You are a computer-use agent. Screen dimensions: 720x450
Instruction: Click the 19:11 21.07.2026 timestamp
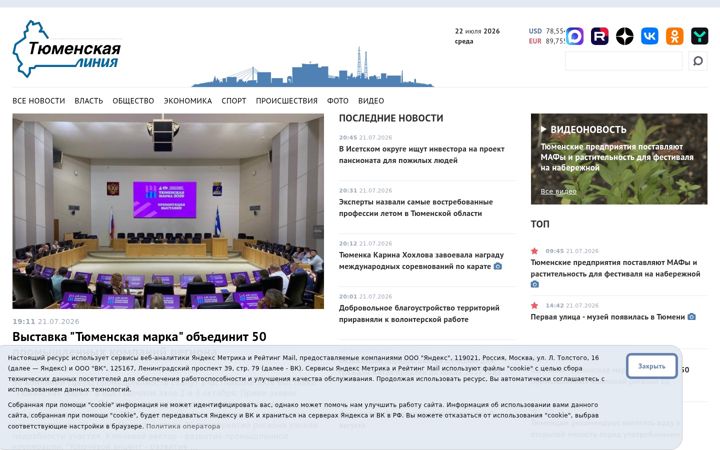pyautogui.click(x=46, y=321)
